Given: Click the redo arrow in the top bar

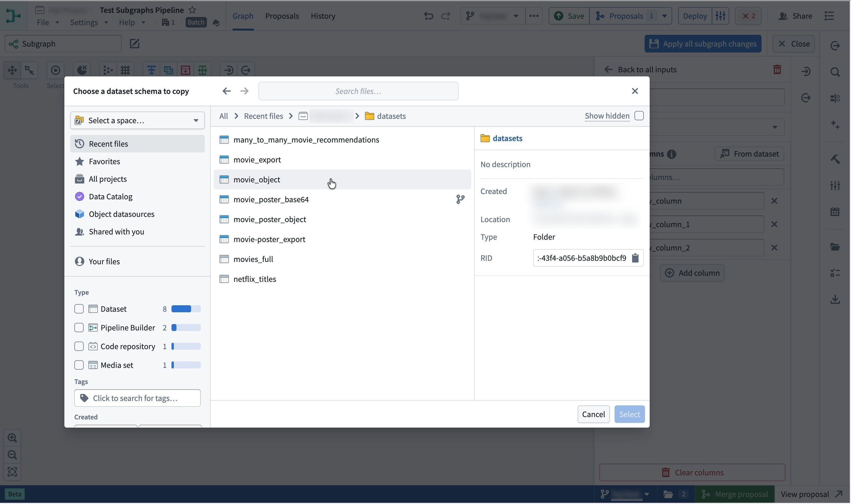Looking at the screenshot, I should click(x=445, y=16).
